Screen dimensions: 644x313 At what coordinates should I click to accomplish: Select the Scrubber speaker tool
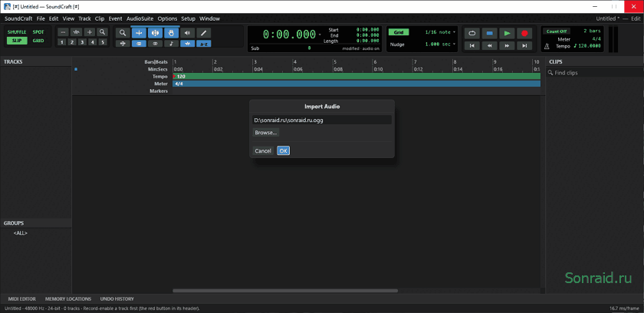(187, 33)
